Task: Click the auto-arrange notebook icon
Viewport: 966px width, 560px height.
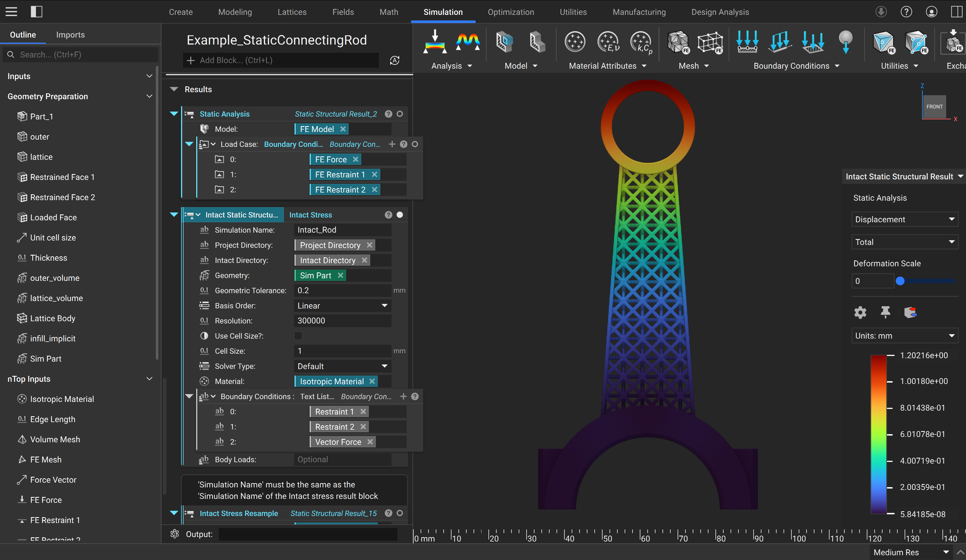Action: coord(395,60)
